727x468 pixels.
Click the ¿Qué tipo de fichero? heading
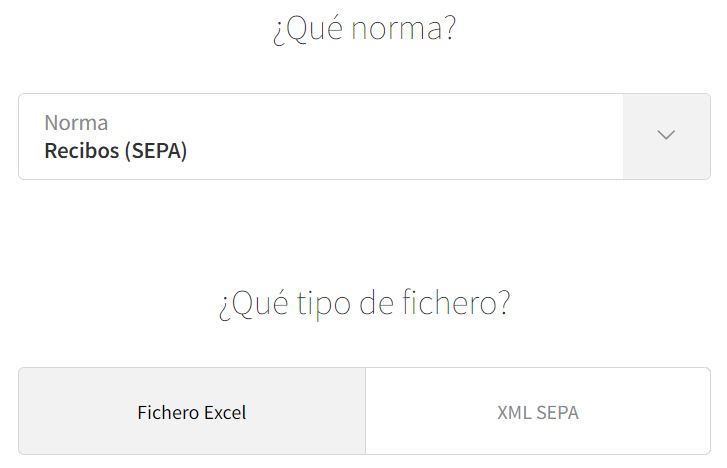click(x=364, y=303)
